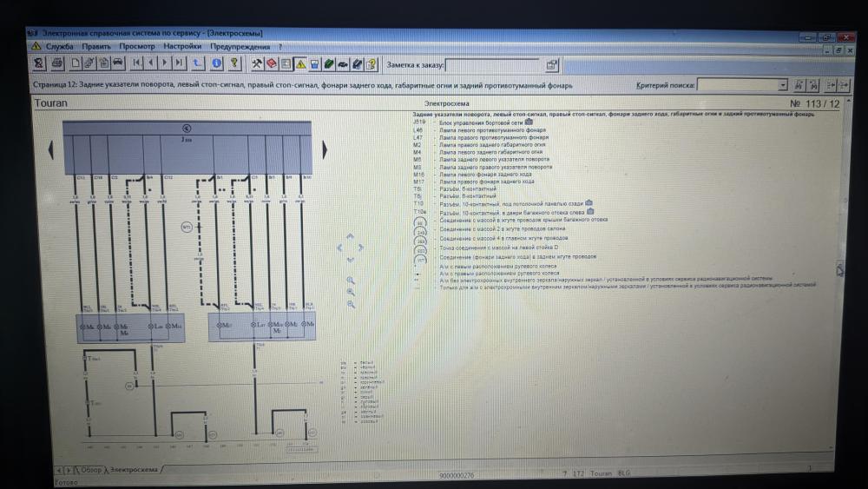The height and width of the screenshot is (489, 868).
Task: Switch to the Электросхема tab
Action: (x=134, y=470)
